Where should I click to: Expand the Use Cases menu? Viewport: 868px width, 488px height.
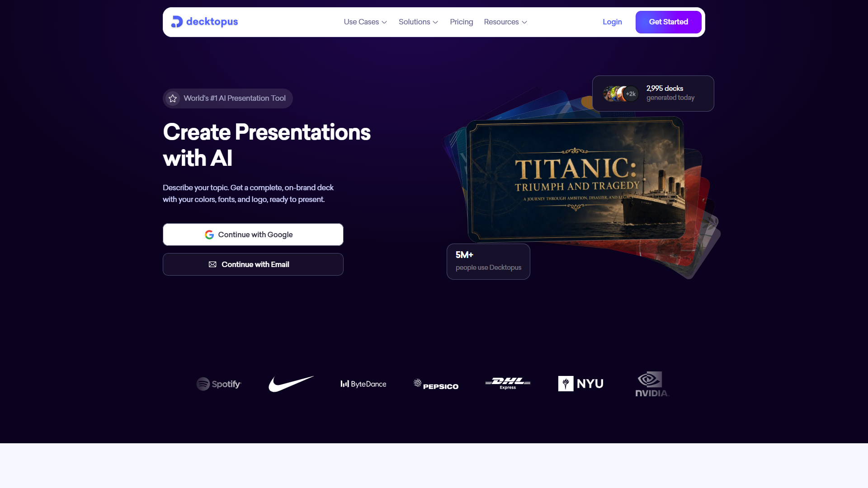coord(365,22)
